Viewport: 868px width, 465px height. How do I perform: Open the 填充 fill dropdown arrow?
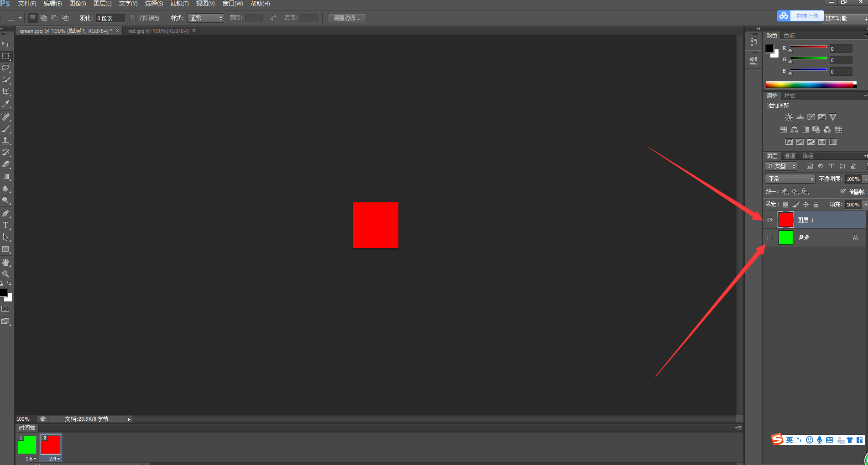tap(865, 205)
